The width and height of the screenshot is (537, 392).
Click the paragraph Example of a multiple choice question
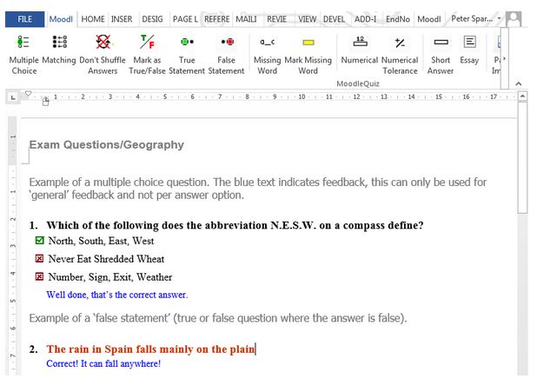pyautogui.click(x=257, y=189)
